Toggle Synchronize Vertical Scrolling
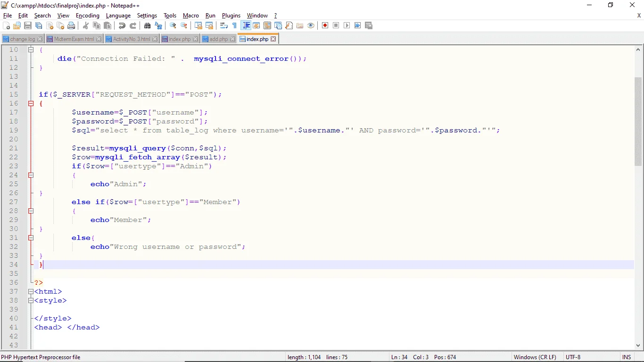 (198, 25)
